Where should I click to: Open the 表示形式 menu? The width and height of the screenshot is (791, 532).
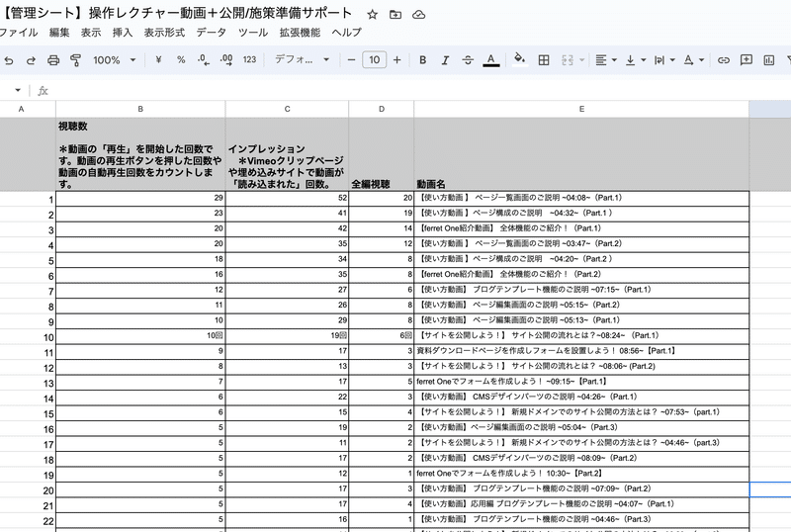coord(164,33)
